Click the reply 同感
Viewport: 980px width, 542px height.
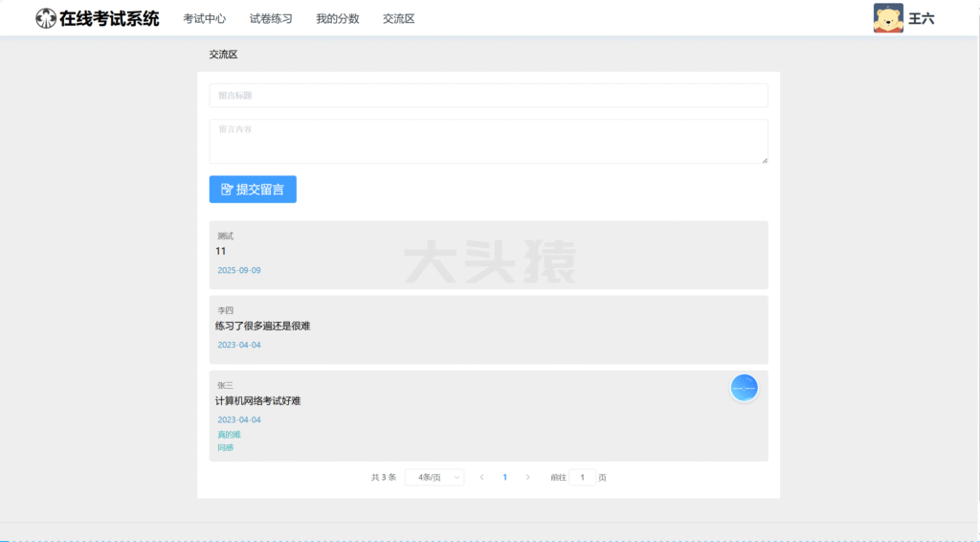[225, 447]
